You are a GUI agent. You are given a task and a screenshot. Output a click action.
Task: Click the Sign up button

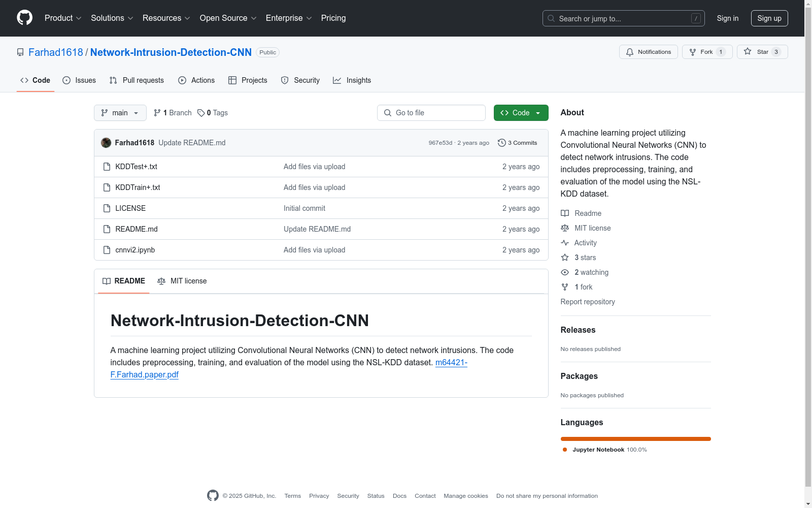point(769,18)
